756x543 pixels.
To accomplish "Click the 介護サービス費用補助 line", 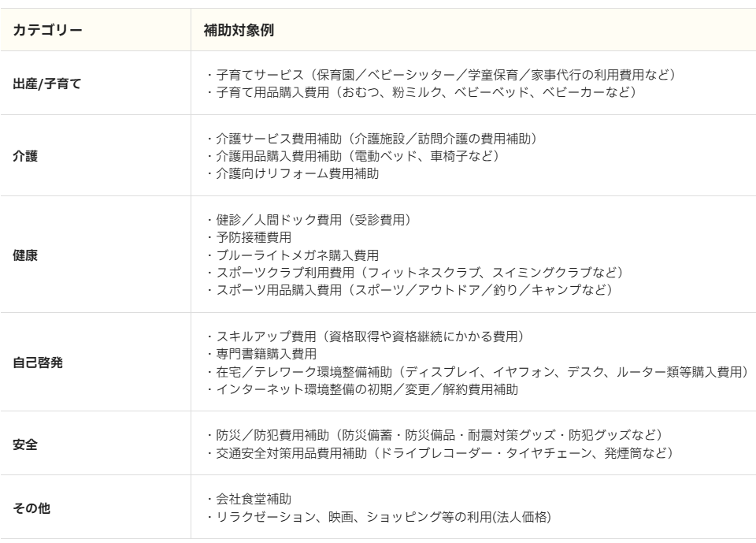I will pyautogui.click(x=370, y=139).
